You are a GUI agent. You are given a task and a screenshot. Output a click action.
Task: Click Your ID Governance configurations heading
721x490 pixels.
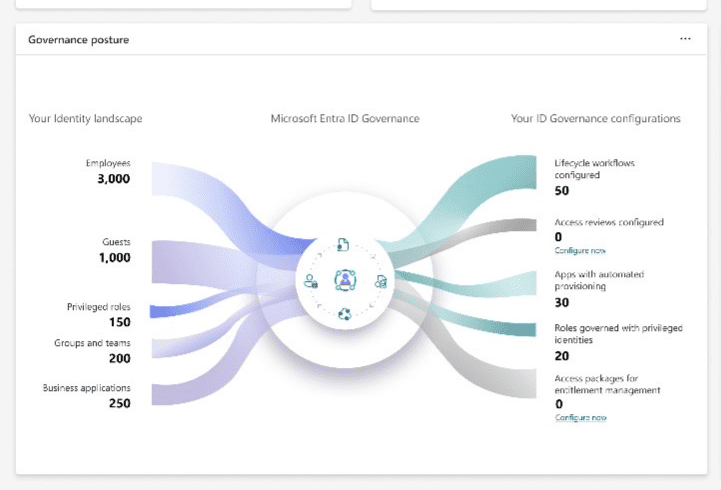coord(595,119)
